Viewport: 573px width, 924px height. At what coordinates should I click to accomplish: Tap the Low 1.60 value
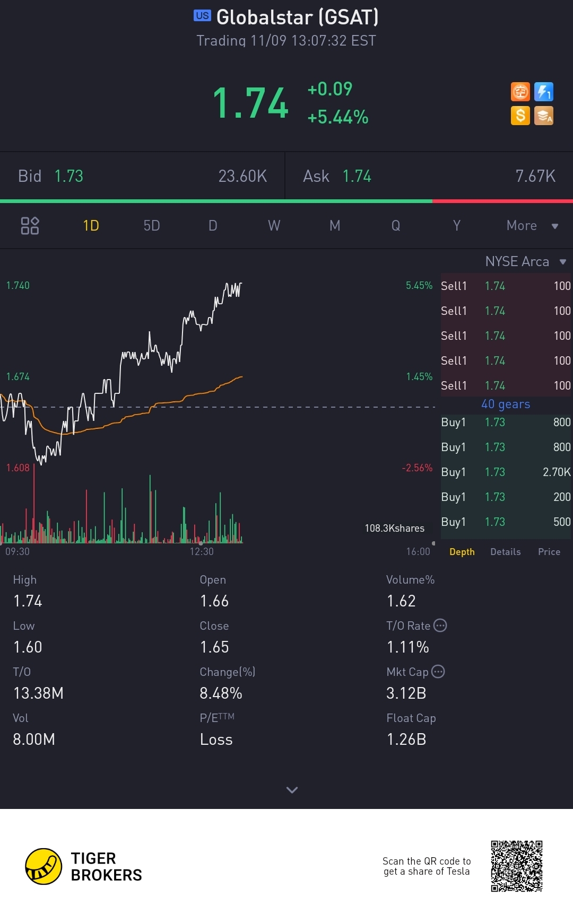[x=28, y=647]
